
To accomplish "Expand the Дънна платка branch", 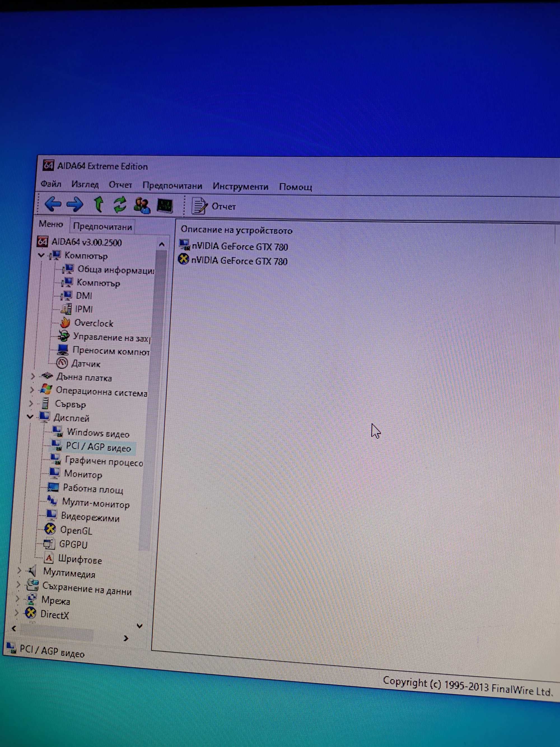I will click(x=33, y=376).
